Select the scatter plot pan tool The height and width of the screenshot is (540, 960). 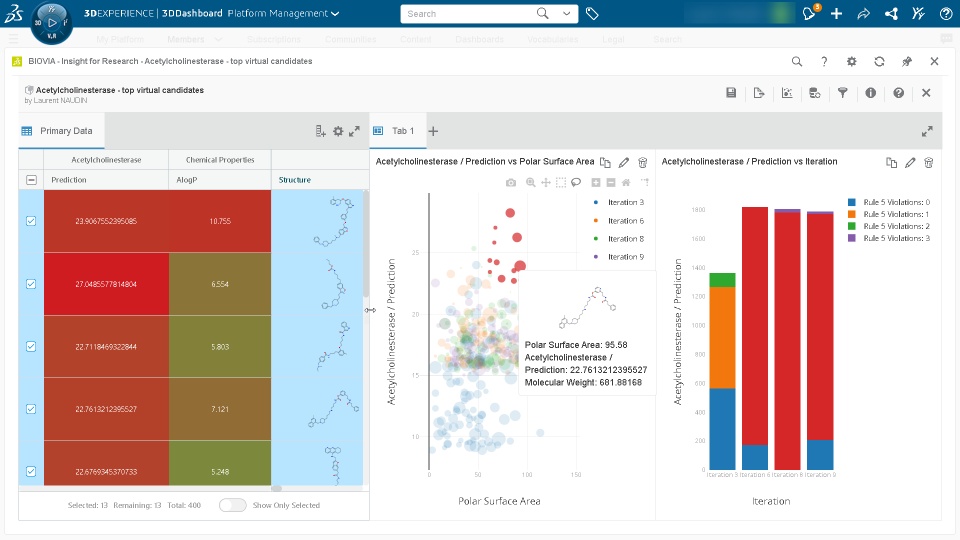click(x=546, y=182)
